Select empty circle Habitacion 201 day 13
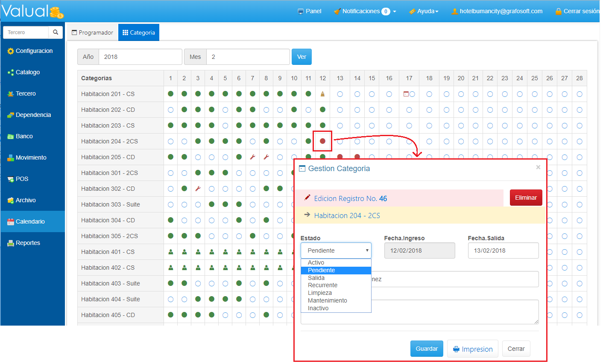This screenshot has height=364, width=603. (x=340, y=94)
